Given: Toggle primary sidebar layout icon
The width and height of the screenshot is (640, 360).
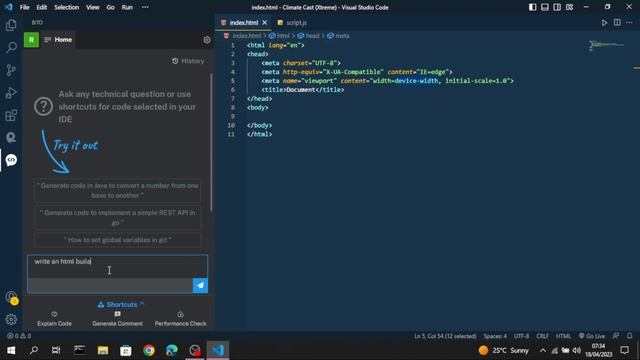Looking at the screenshot, I should pos(532,7).
